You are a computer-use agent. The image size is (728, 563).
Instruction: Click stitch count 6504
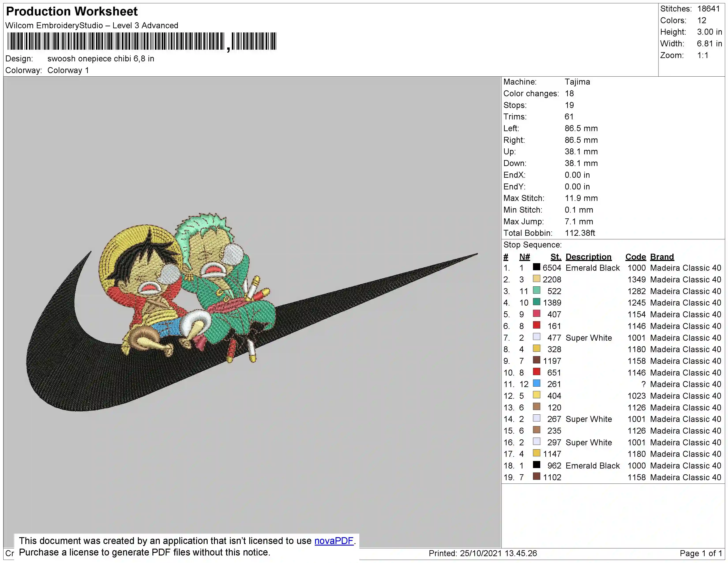point(552,268)
